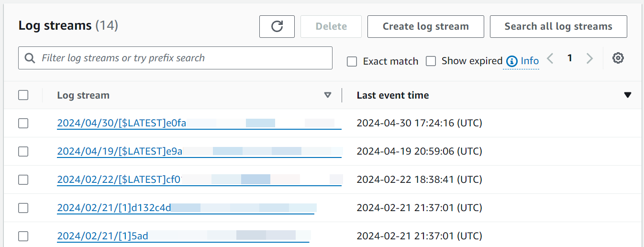
Task: Open the Info link
Action: point(530,61)
